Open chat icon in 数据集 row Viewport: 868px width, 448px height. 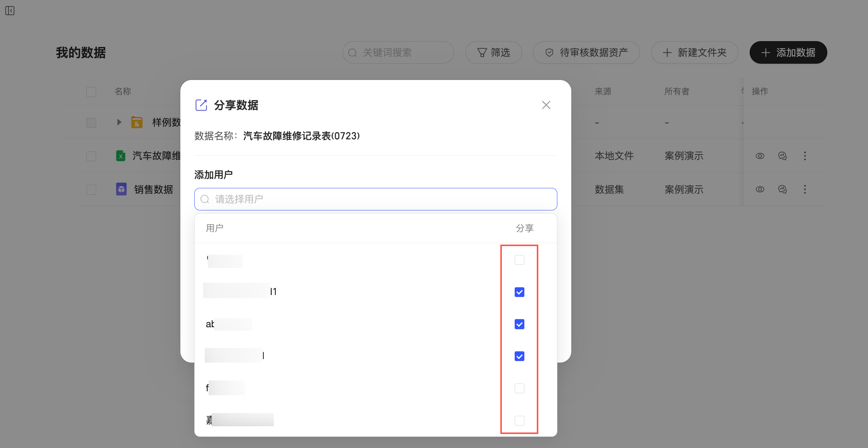tap(782, 189)
